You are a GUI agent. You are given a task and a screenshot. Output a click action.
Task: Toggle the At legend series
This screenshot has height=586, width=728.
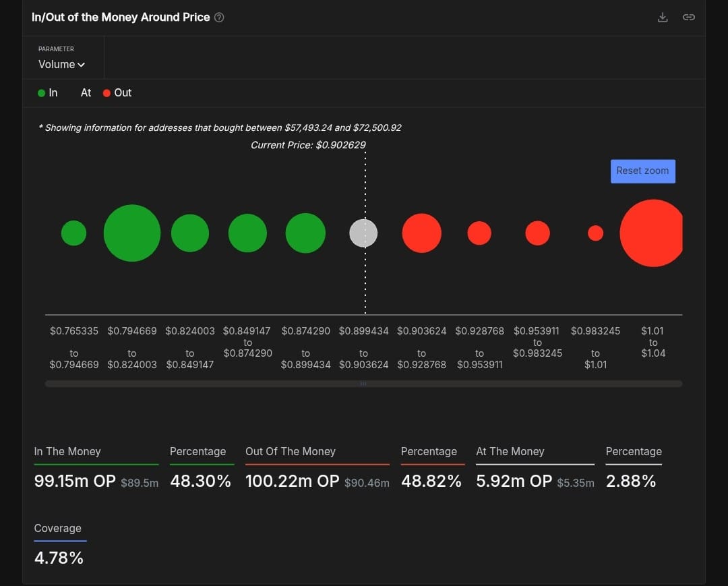86,93
